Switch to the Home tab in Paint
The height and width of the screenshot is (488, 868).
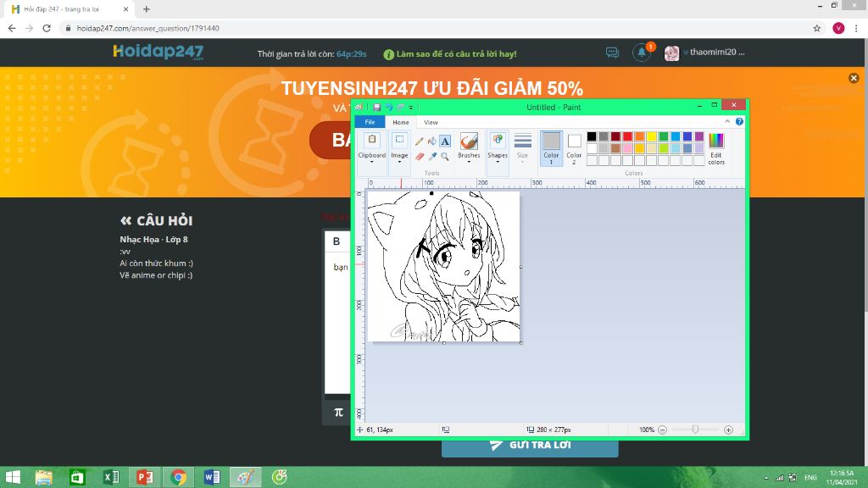401,122
